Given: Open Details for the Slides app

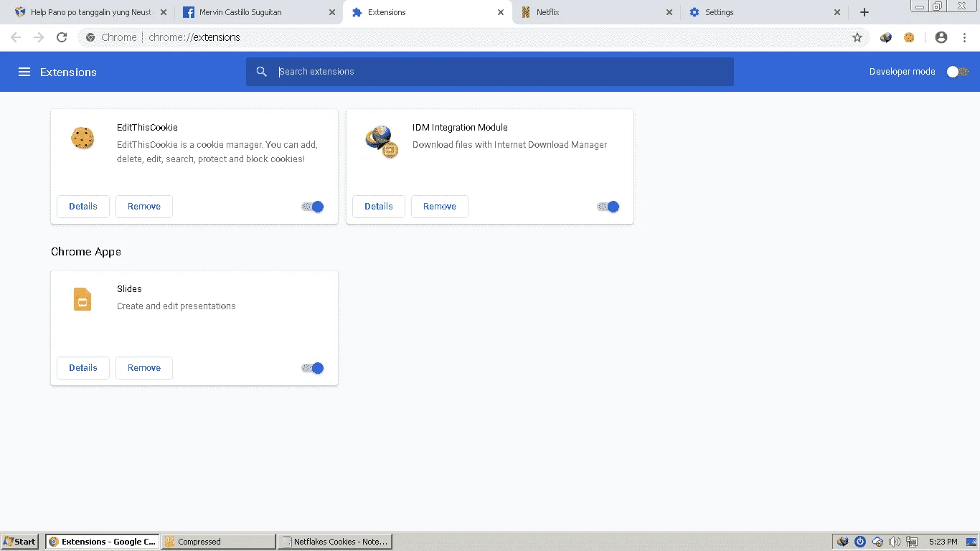Looking at the screenshot, I should [x=83, y=368].
